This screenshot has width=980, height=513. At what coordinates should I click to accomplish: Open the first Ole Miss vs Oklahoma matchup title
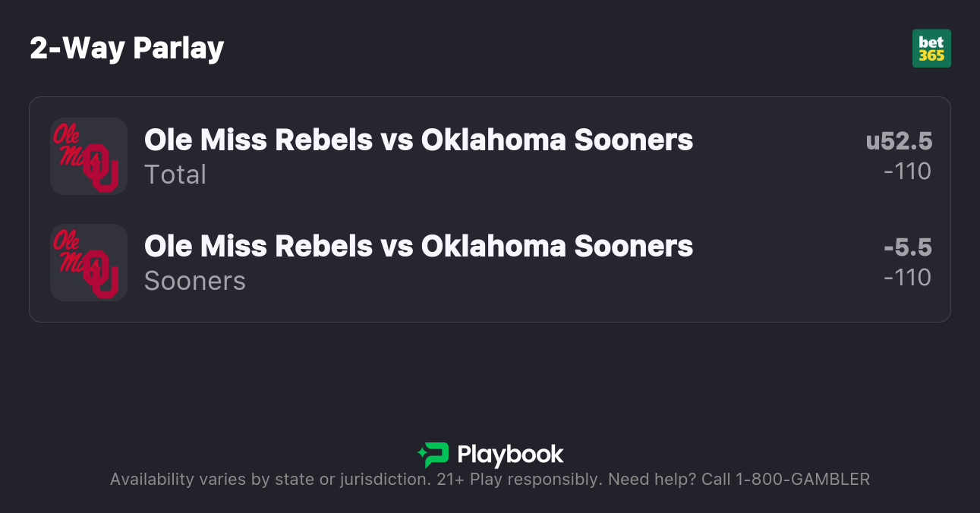[418, 140]
